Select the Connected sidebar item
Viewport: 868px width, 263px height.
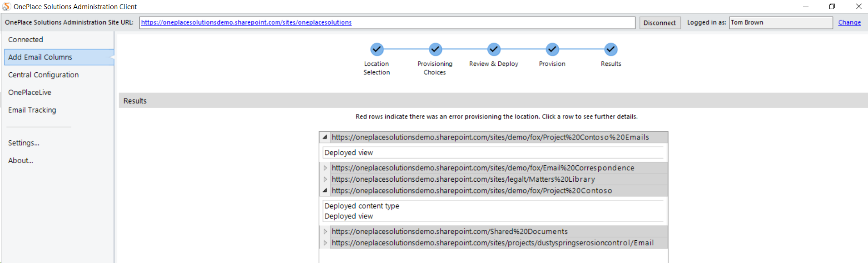coord(59,40)
